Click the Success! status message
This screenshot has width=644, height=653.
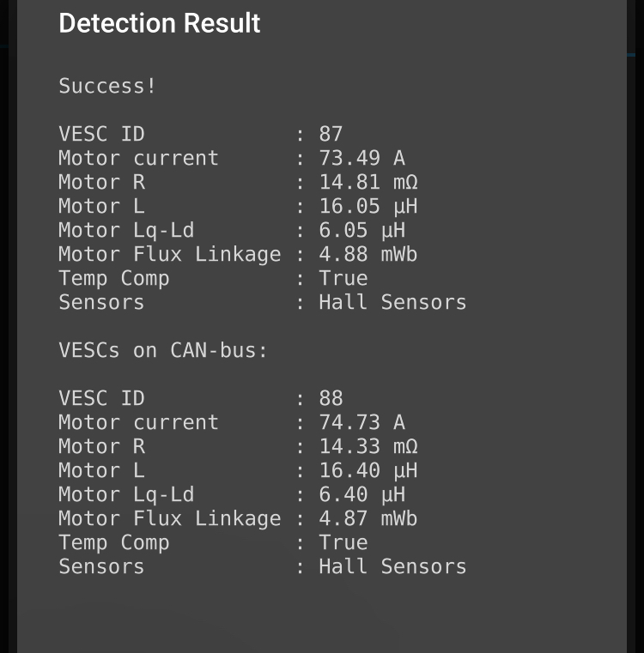[107, 86]
